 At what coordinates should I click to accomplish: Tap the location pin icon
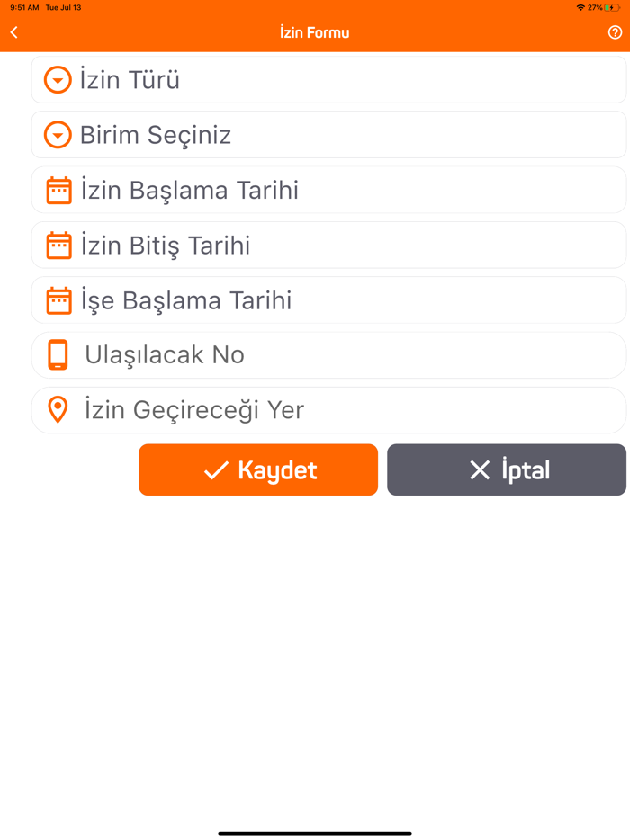click(58, 410)
